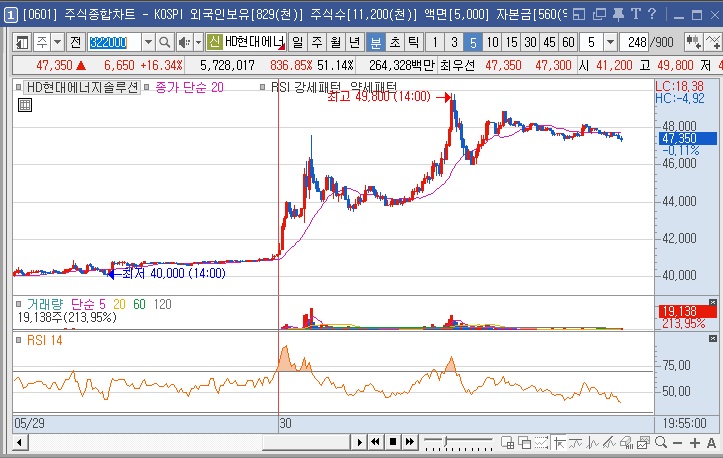
Task: Set interval to 3 minutes
Action: 454,43
